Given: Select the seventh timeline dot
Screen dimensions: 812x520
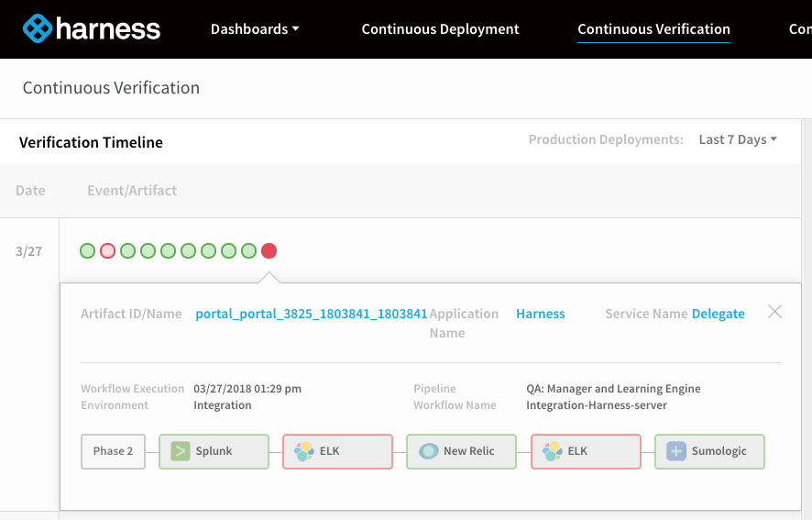Looking at the screenshot, I should (208, 251).
